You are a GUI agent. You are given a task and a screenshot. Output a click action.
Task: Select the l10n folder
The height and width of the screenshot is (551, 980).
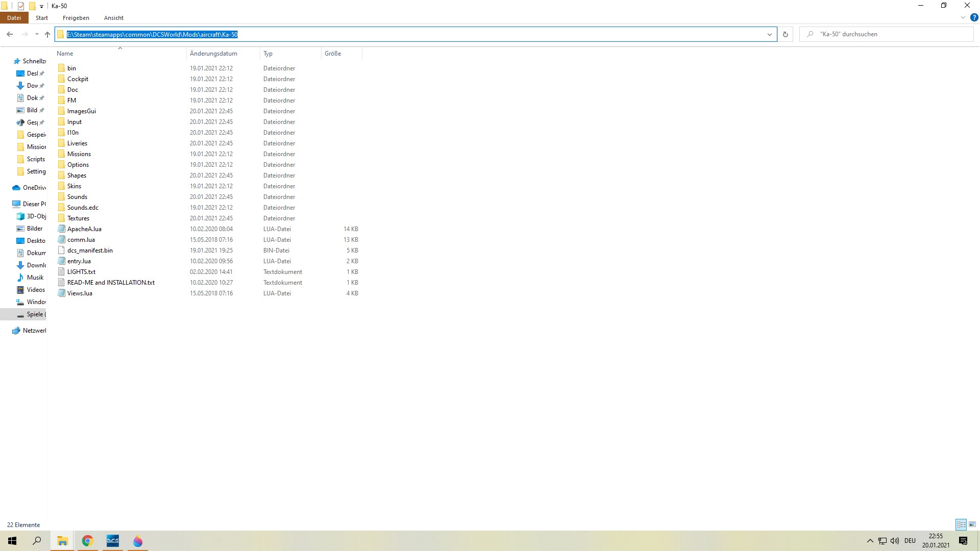coord(73,133)
